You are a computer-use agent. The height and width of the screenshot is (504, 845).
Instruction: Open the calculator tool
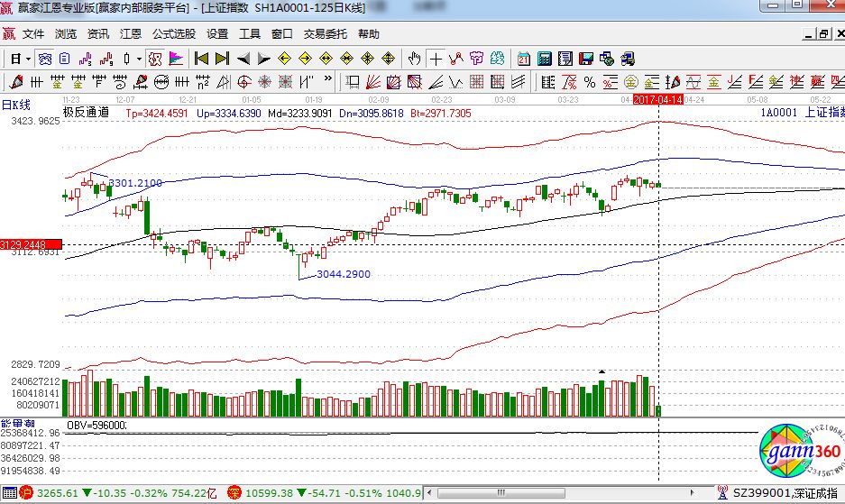click(x=544, y=59)
